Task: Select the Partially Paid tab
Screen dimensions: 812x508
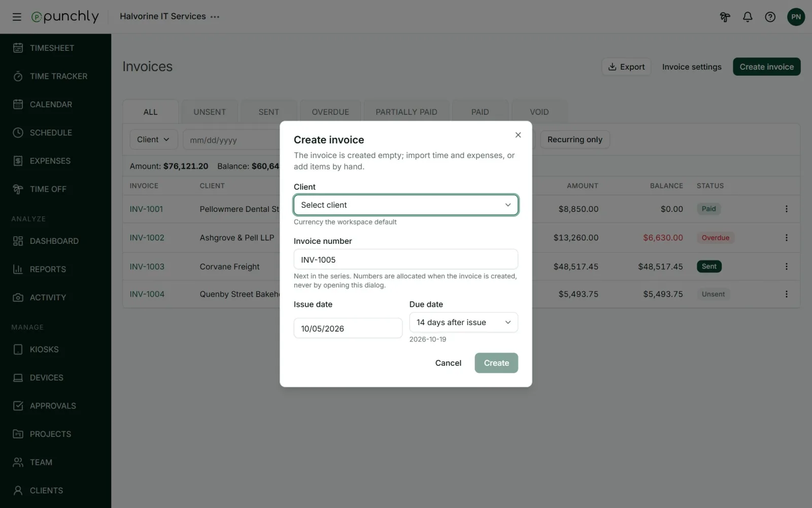Action: coord(407,112)
